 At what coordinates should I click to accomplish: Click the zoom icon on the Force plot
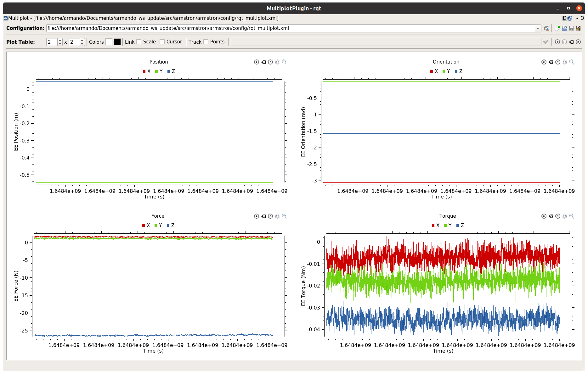284,216
